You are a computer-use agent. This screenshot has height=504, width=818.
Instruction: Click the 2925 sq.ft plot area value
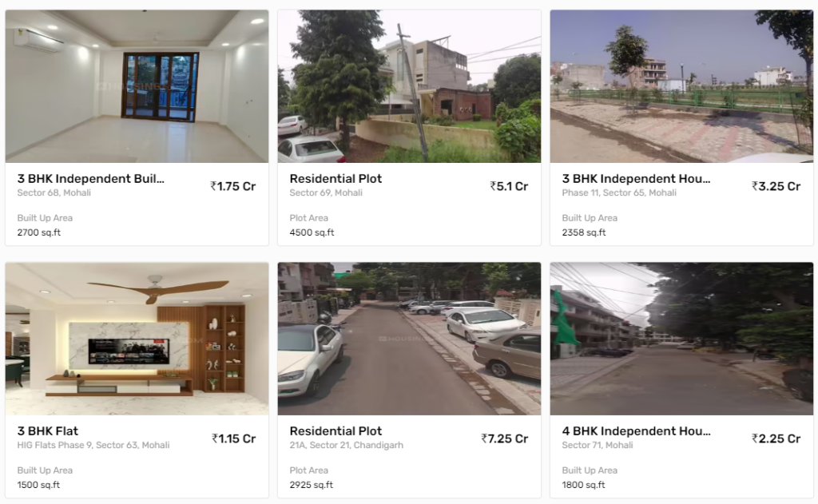click(x=311, y=485)
